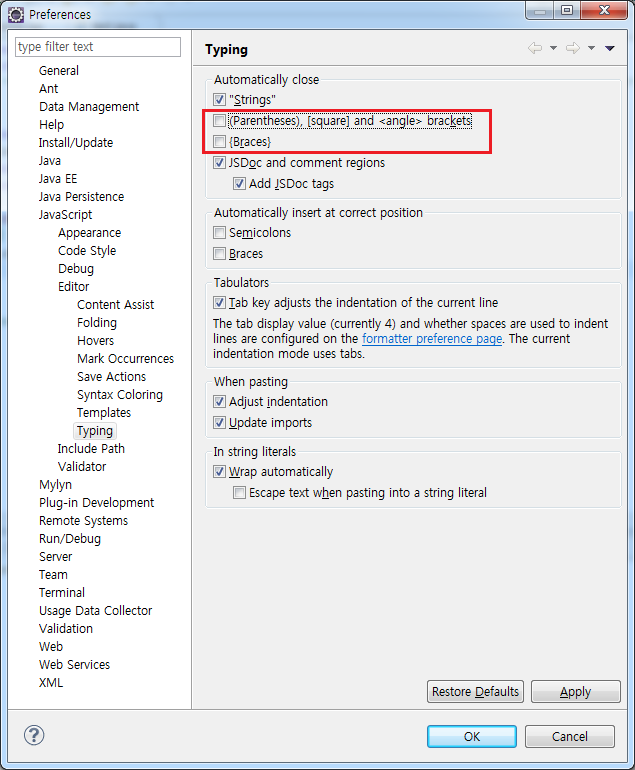Viewport: 635px width, 770px height.
Task: Open Code Style preferences
Action: point(87,251)
